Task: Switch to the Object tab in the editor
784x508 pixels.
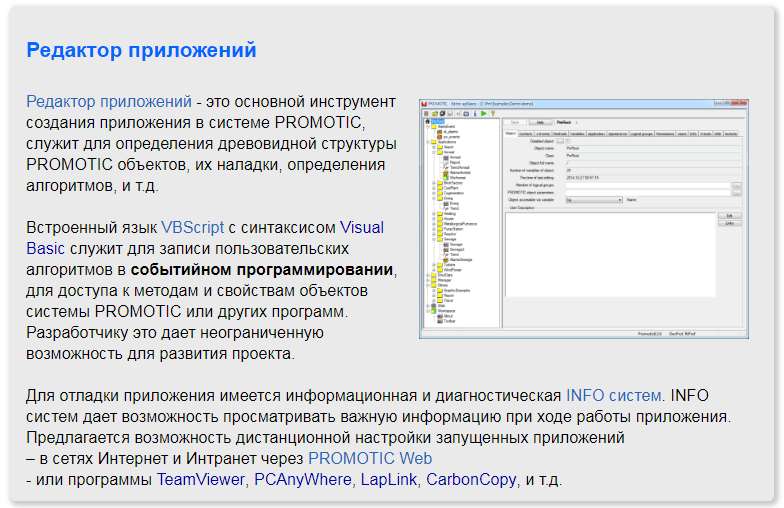Action: tap(510, 133)
